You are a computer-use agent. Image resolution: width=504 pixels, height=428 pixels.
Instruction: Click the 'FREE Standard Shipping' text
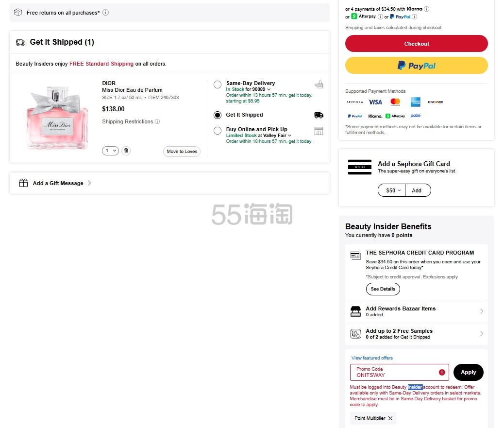101,64
